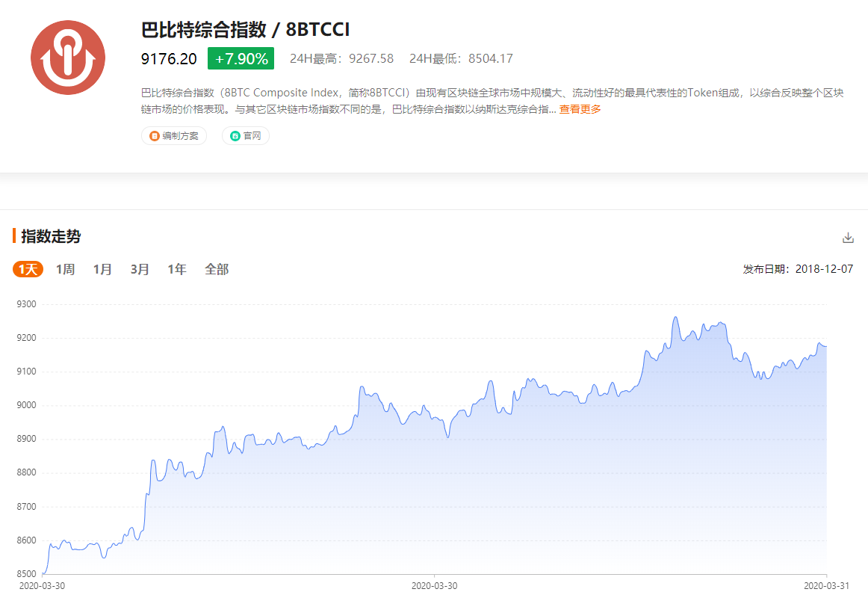Click the 9300 y-axis label
The image size is (868, 595).
(x=27, y=304)
